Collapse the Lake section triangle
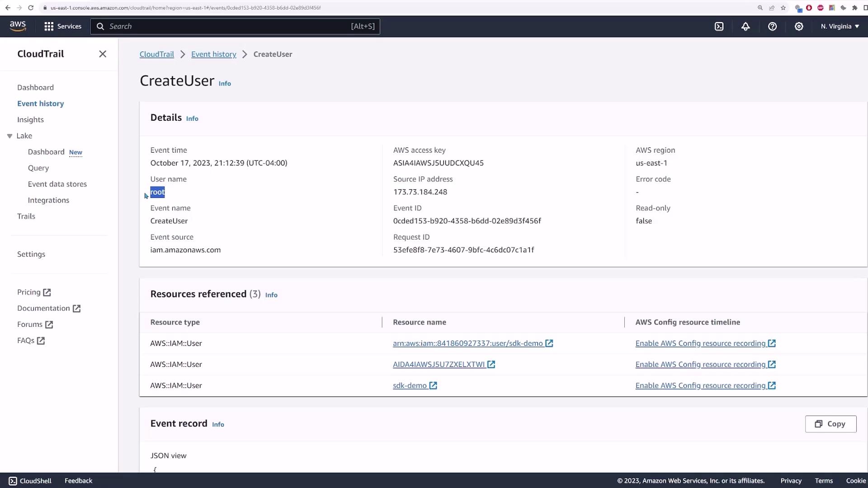 click(x=9, y=136)
